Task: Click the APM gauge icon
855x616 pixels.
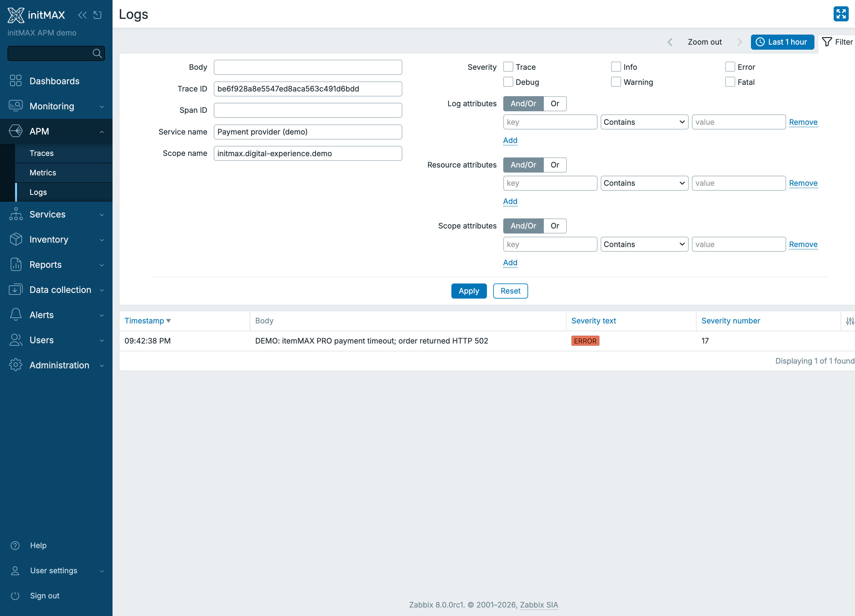Action: click(15, 131)
